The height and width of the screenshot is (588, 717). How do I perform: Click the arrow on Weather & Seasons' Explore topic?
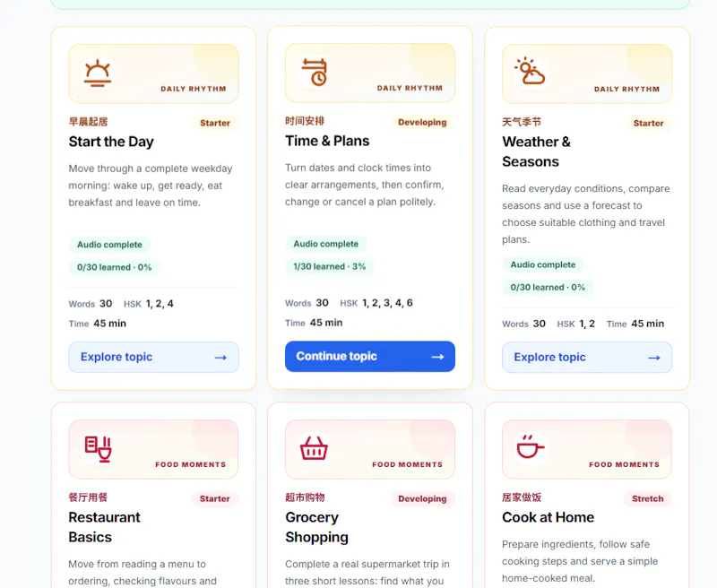654,358
